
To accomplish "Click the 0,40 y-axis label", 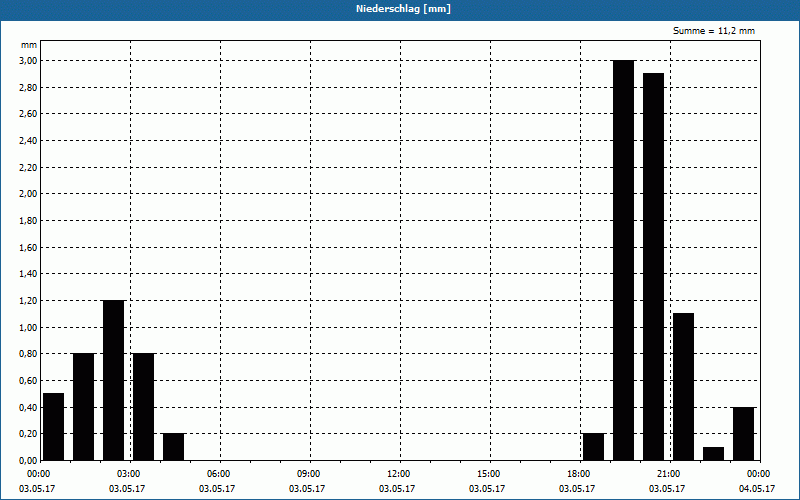I will click(28, 407).
